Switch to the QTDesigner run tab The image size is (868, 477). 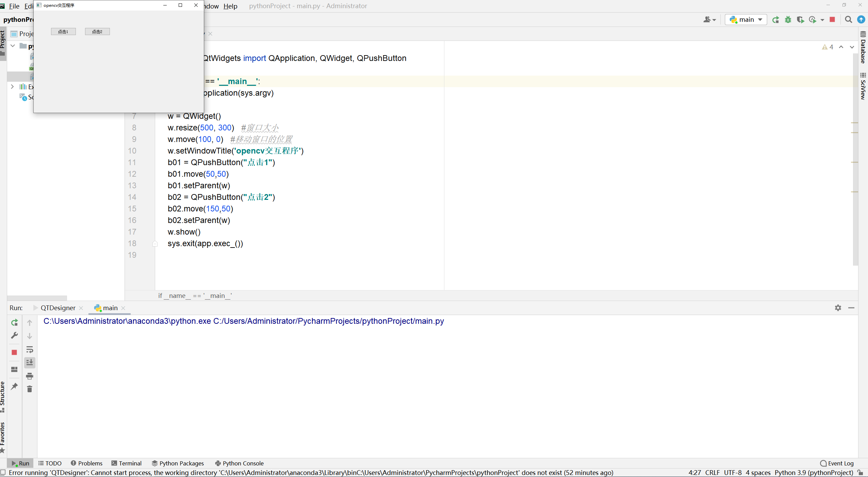pyautogui.click(x=58, y=308)
